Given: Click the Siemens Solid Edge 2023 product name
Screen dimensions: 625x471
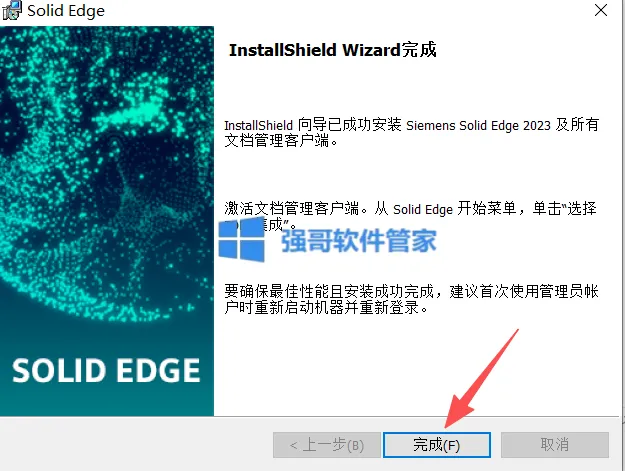Looking at the screenshot, I should click(x=478, y=126).
